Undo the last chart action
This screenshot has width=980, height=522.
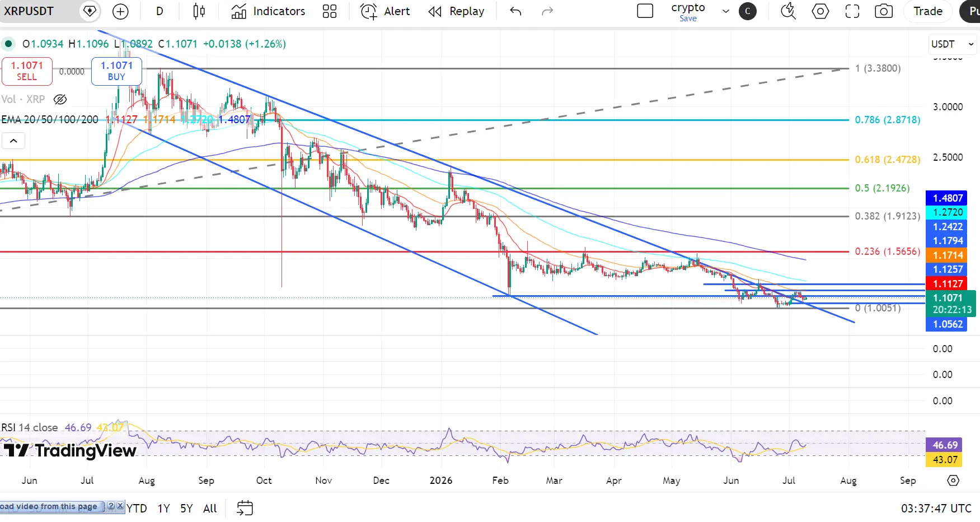(515, 11)
